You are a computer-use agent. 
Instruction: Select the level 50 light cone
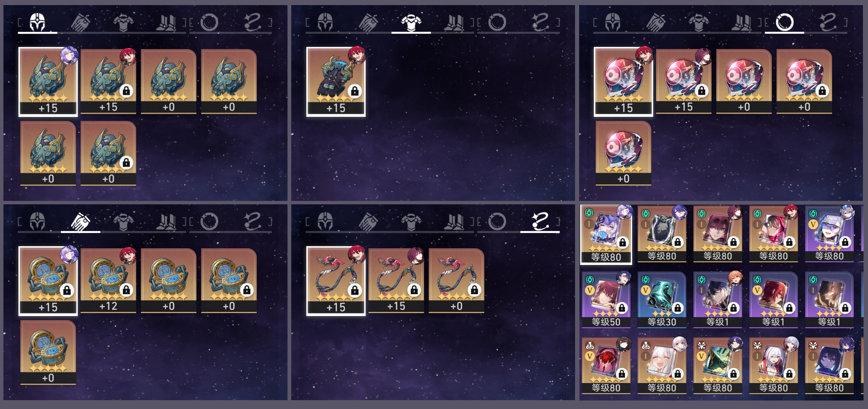click(606, 300)
